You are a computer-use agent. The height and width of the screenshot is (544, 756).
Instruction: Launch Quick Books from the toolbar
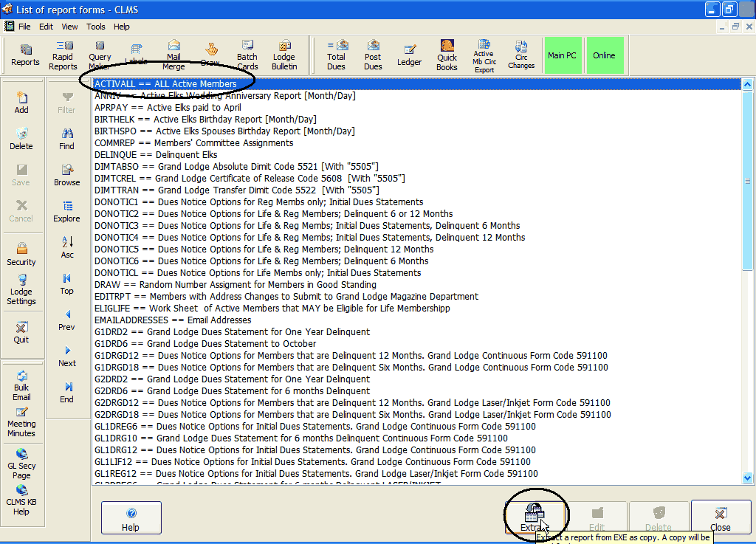pos(447,55)
